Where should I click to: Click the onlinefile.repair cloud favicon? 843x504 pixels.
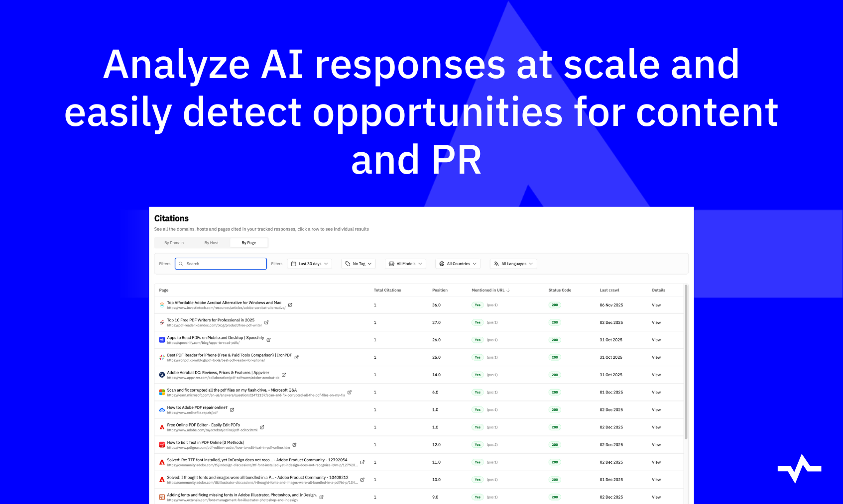point(162,410)
